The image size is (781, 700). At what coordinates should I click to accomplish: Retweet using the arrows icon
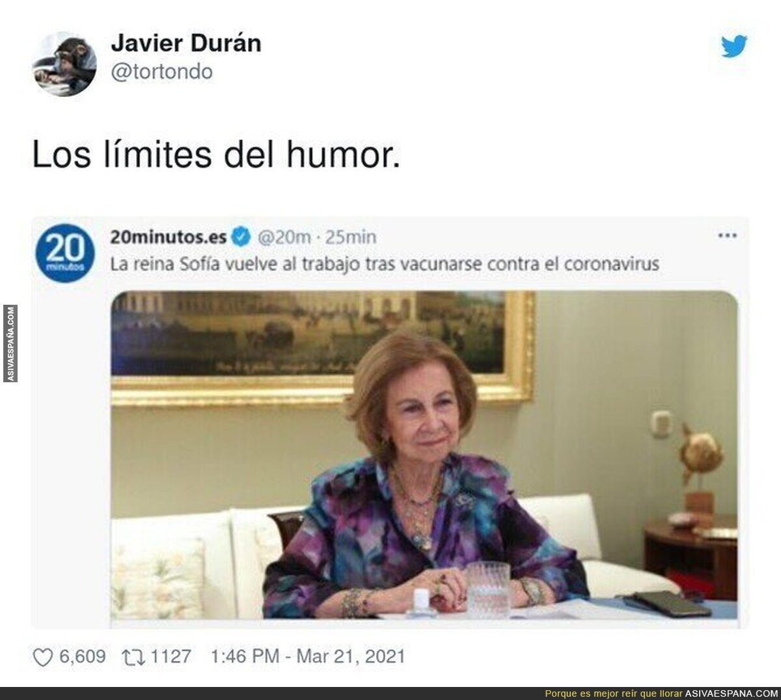point(133,656)
